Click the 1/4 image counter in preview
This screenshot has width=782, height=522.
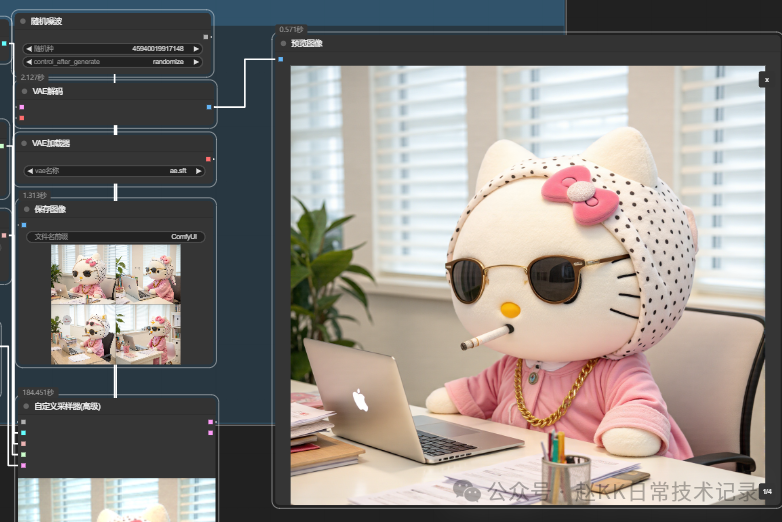click(767, 492)
